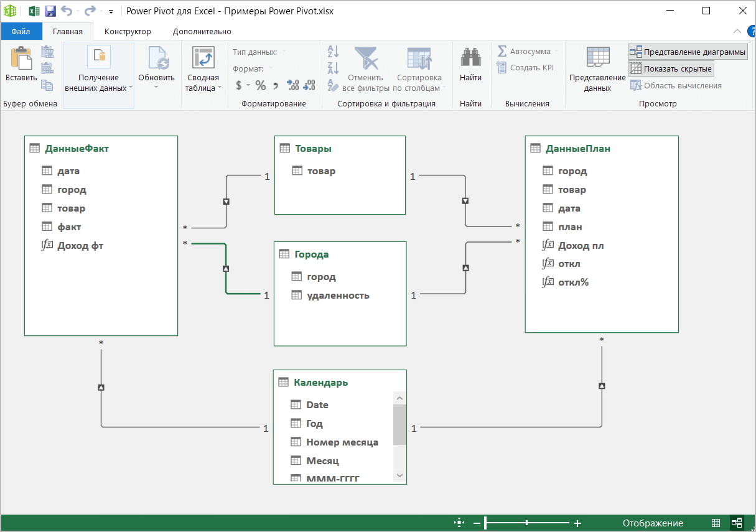Screen dimensions: 756x532
Task: Click the zoom slider in status bar
Action: click(x=527, y=523)
